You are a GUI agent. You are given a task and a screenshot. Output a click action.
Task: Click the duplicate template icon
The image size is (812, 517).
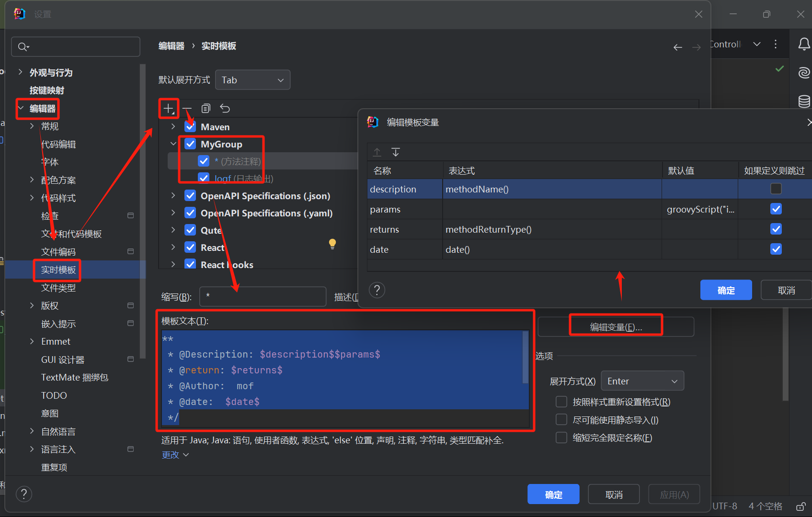click(206, 109)
